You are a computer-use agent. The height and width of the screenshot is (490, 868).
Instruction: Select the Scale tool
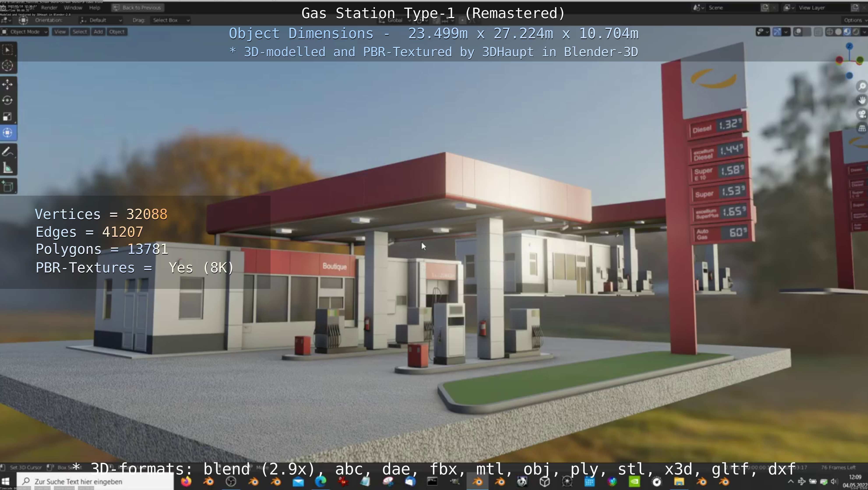tap(7, 116)
